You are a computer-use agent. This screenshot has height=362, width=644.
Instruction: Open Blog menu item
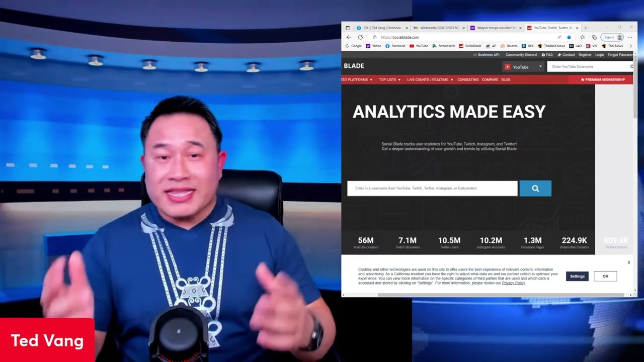tap(506, 79)
